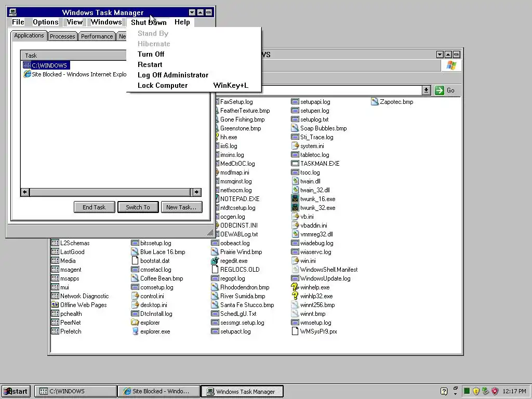532x399 pixels.
Task: Select the explorer folder icon
Action: 135,323
